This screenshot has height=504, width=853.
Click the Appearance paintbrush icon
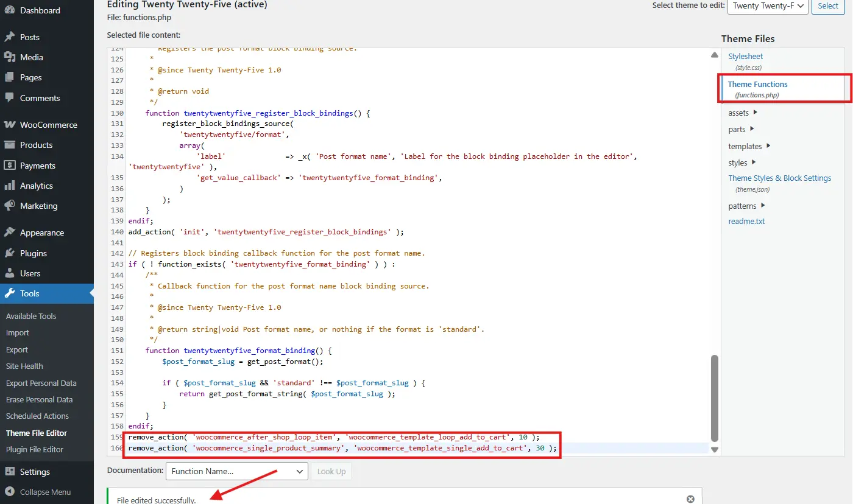click(x=10, y=233)
